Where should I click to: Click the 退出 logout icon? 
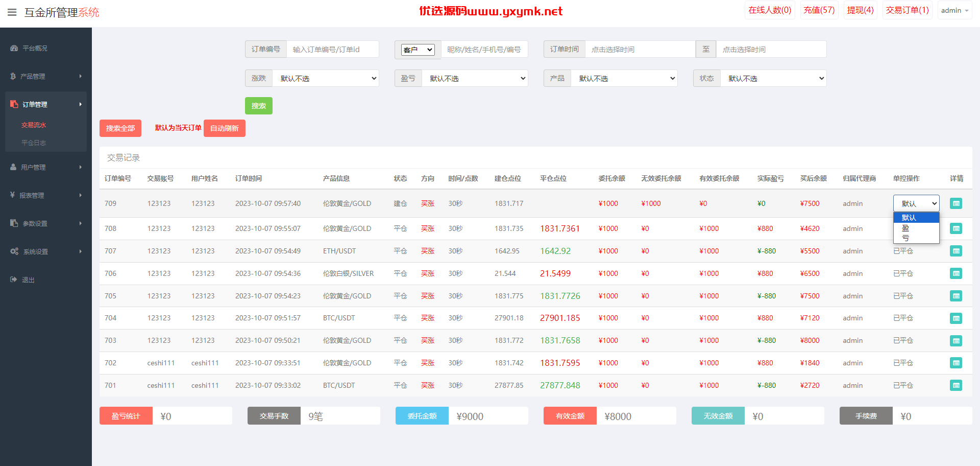(13, 279)
